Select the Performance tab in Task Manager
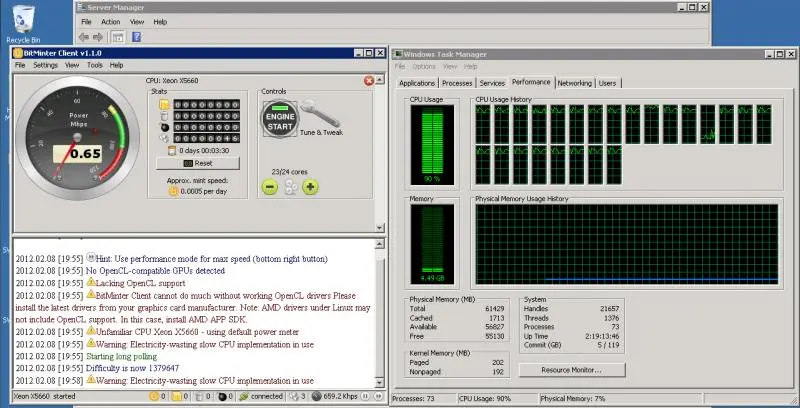800x408 pixels. [x=531, y=82]
